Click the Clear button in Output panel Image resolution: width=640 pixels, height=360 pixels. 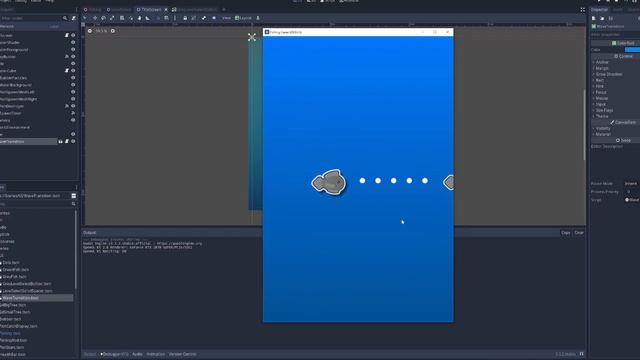point(579,233)
